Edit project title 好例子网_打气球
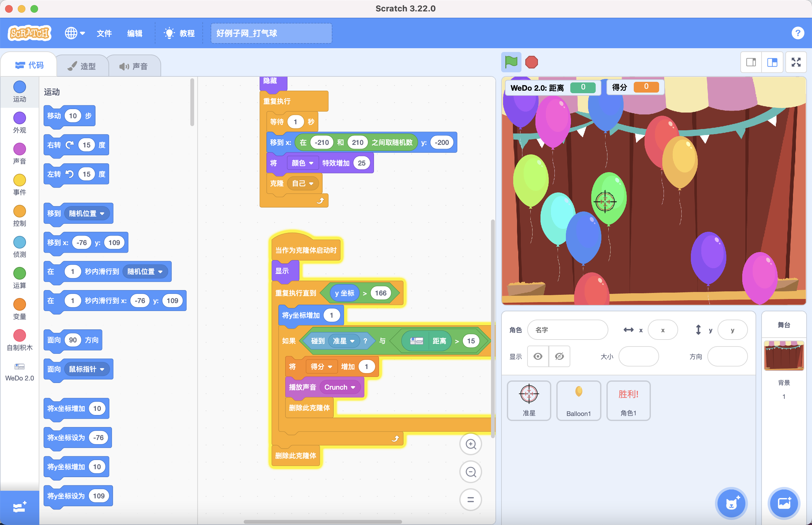 point(271,33)
